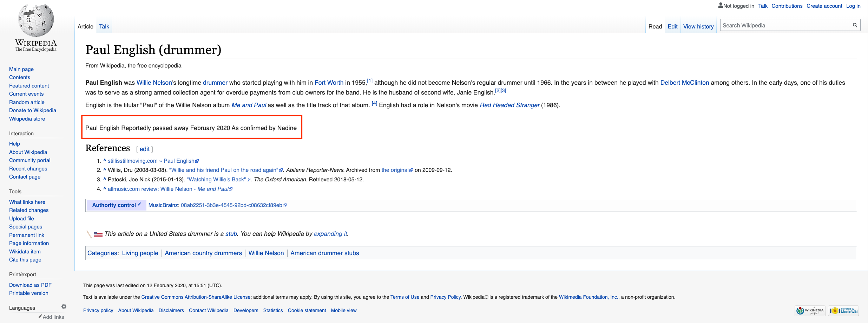Viewport: 868px width, 323px height.
Task: Click the Wikipedia globe logo
Action: pyautogui.click(x=36, y=20)
